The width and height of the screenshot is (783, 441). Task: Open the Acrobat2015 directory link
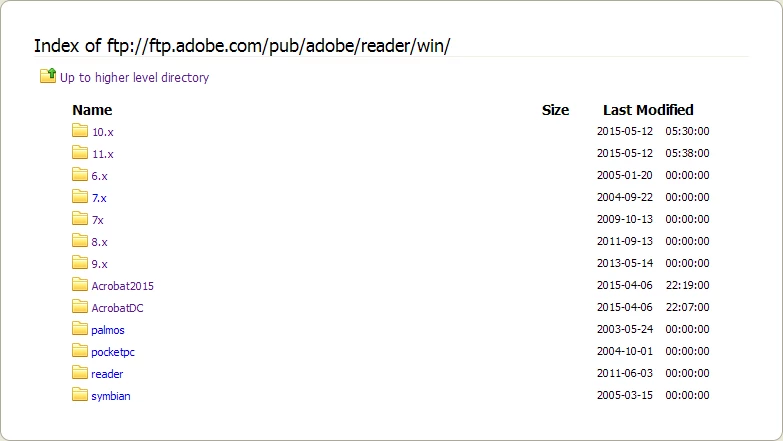(122, 286)
